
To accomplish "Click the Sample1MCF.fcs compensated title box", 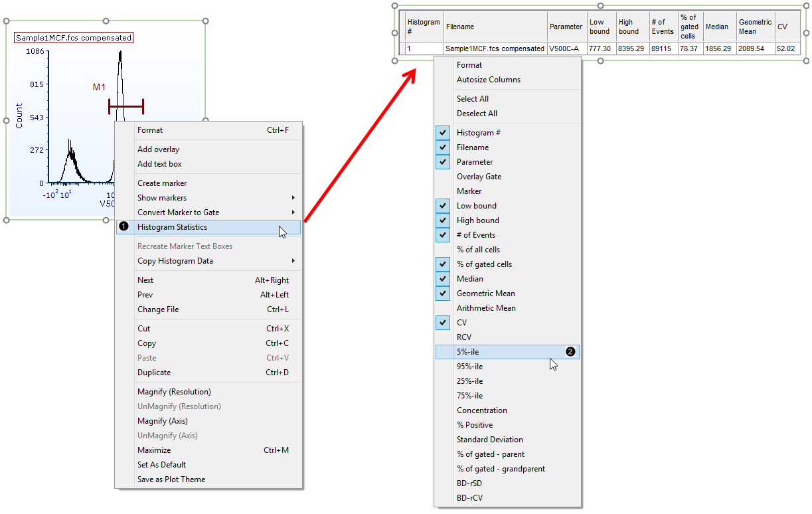I will [74, 38].
